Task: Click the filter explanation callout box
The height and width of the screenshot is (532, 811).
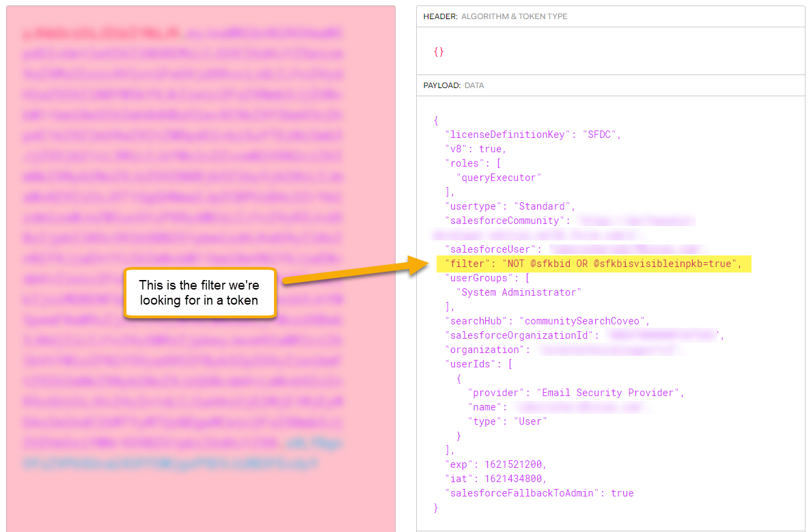Action: point(200,293)
